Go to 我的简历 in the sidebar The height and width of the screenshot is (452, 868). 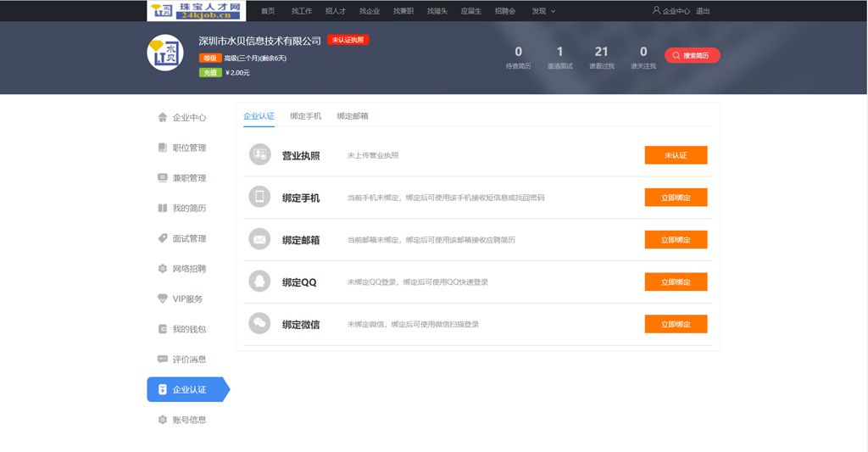[188, 208]
